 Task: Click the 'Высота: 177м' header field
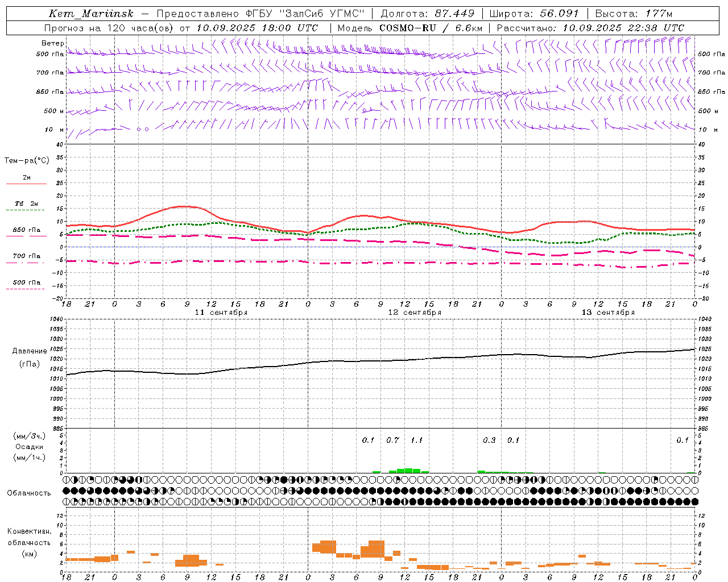[x=634, y=14]
